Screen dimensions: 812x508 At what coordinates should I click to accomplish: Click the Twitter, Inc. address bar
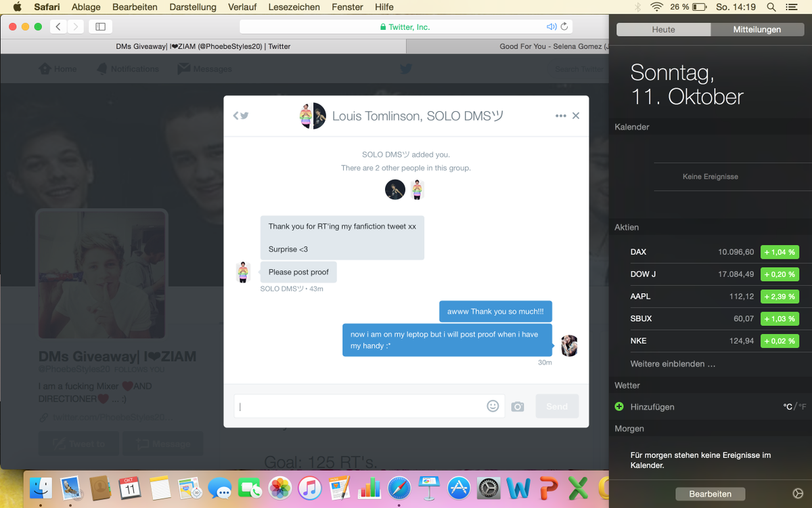coord(406,27)
